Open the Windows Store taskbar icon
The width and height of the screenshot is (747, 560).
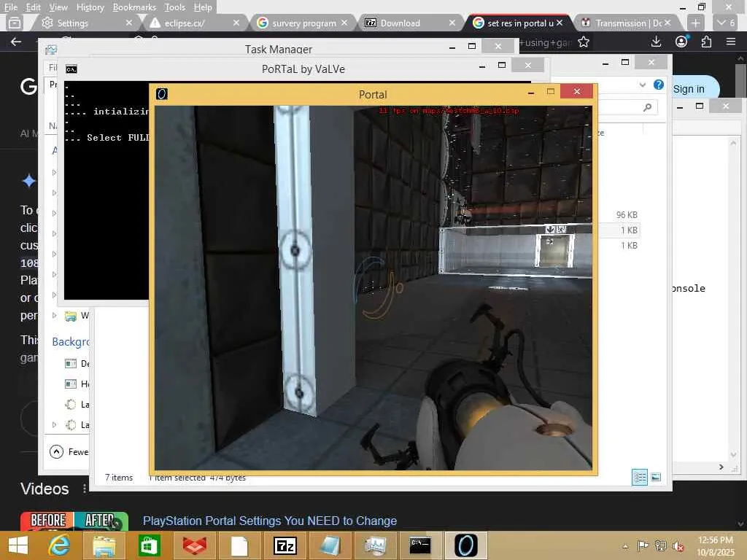(x=149, y=545)
